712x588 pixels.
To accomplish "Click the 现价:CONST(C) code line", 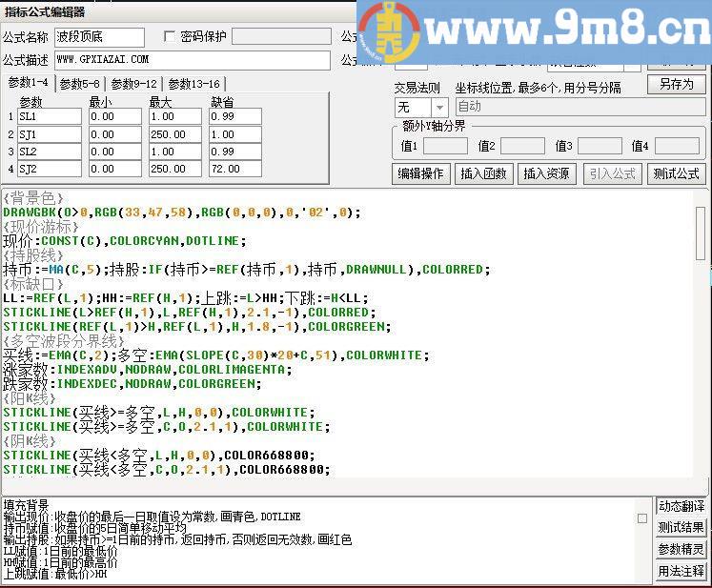I will point(125,241).
